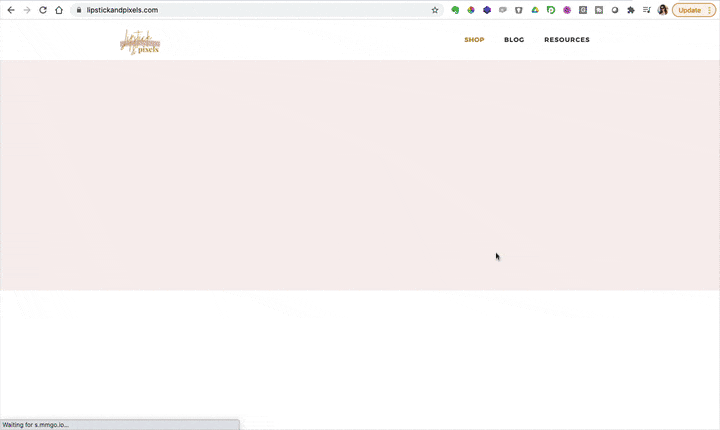Open the green circular P extension
This screenshot has height=430, width=720.
pos(551,10)
